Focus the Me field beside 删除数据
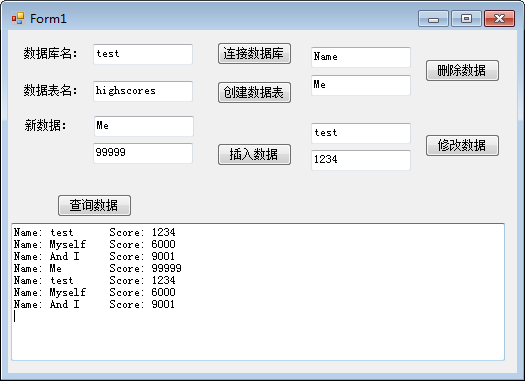Screen dimensions: 525x381 pos(361,85)
